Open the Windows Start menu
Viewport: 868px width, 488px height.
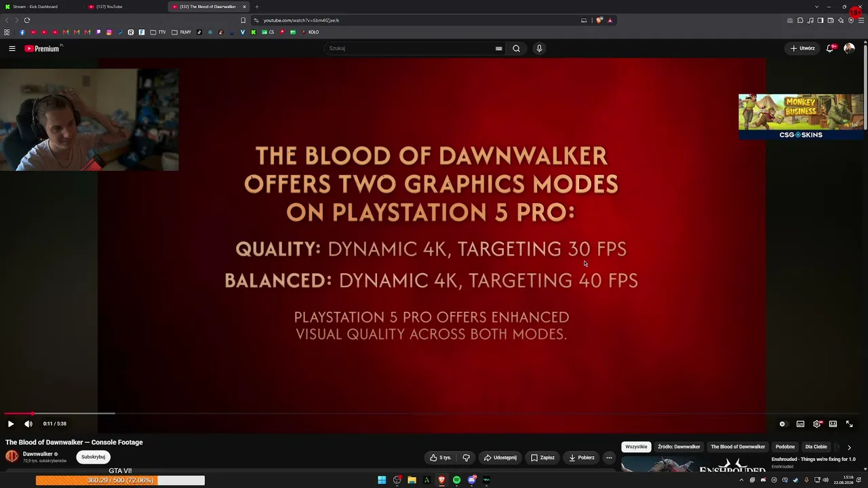382,480
